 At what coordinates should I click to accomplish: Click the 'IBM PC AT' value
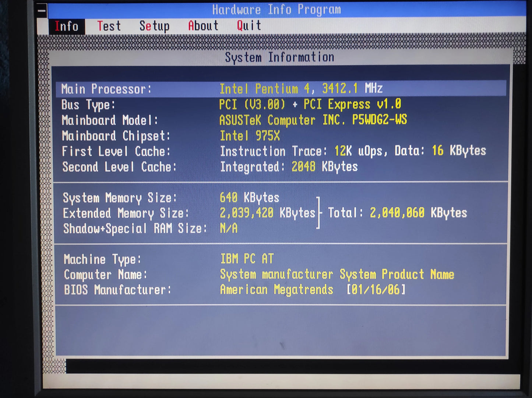coord(247,259)
